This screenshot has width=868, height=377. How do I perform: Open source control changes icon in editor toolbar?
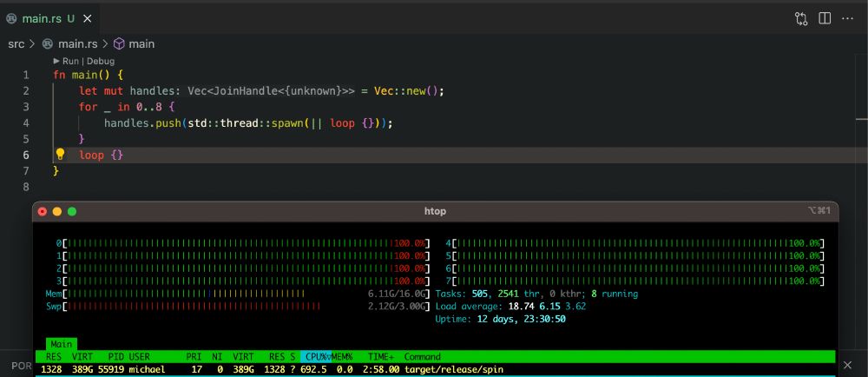pos(801,19)
